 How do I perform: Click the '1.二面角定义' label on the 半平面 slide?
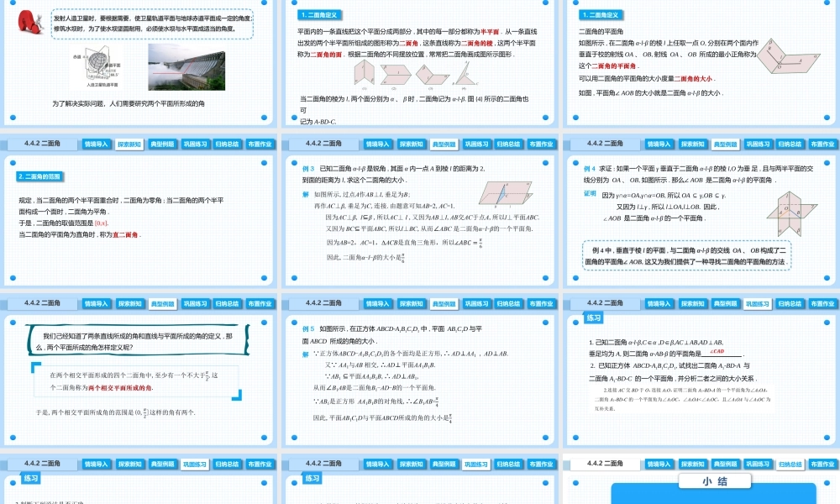coord(320,15)
